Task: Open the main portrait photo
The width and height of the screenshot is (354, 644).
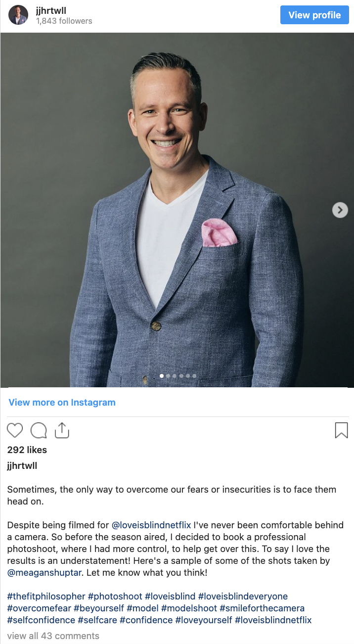Action: 177,210
